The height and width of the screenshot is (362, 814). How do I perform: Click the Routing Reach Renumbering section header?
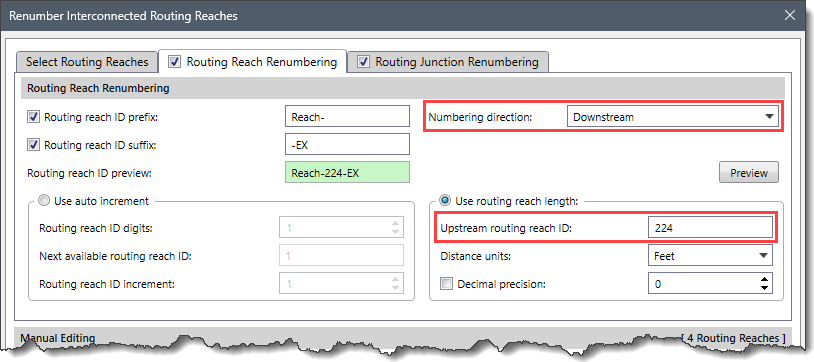click(x=402, y=88)
